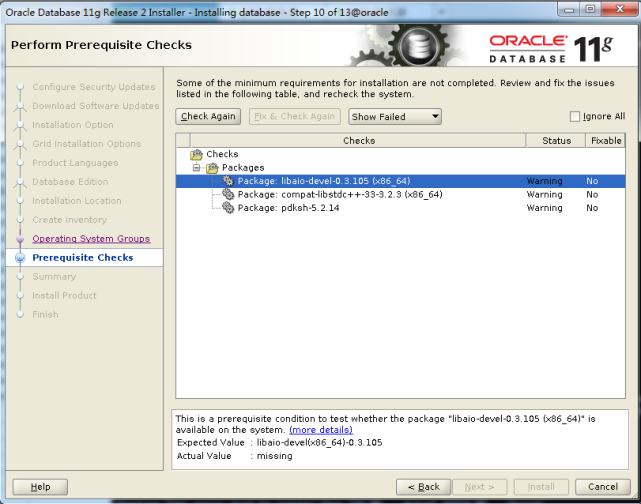Click the Status column header

click(x=556, y=141)
